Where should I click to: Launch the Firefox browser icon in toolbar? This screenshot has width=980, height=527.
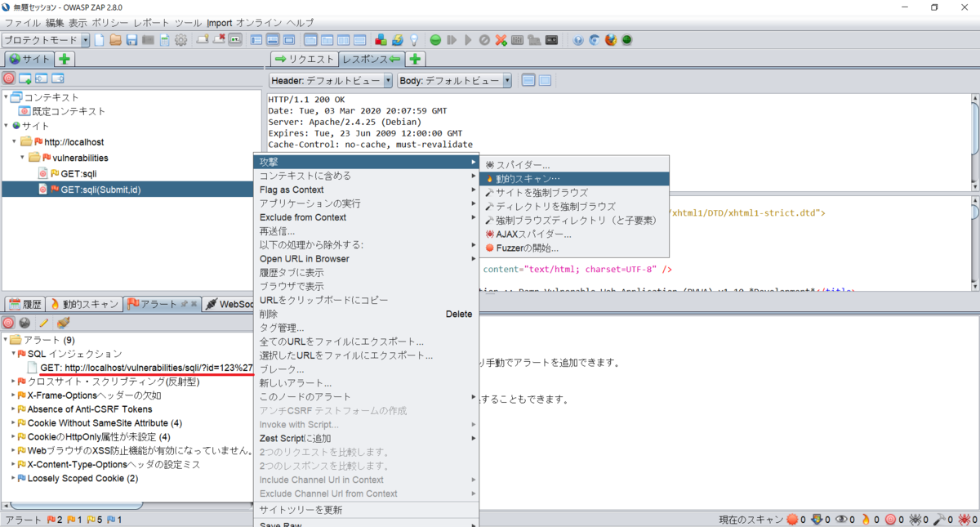tap(611, 39)
